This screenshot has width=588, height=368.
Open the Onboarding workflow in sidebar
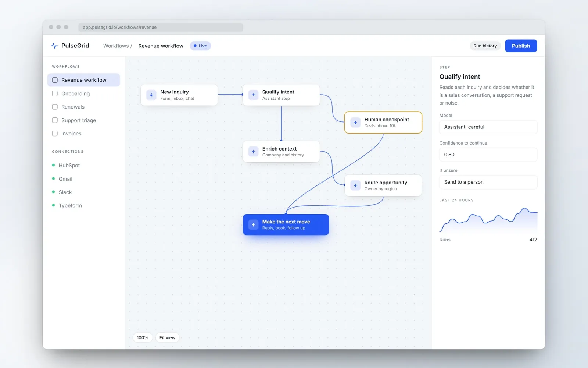click(83, 93)
